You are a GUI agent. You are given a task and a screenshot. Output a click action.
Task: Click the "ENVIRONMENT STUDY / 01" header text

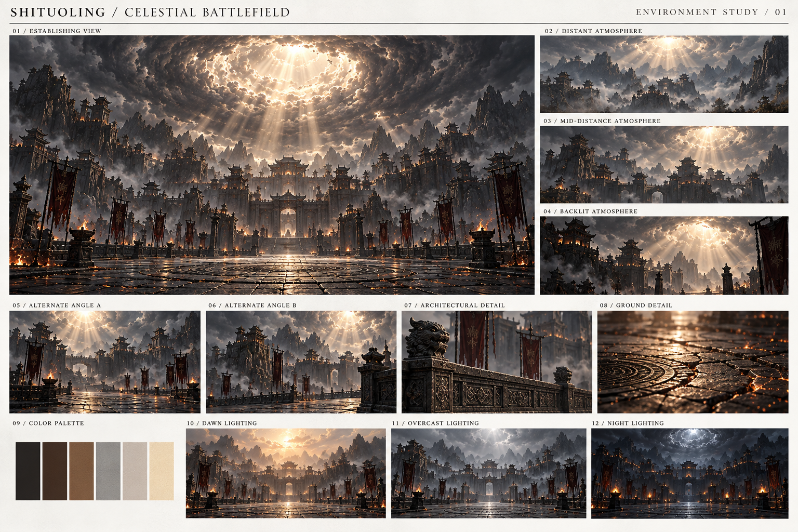pyautogui.click(x=711, y=12)
